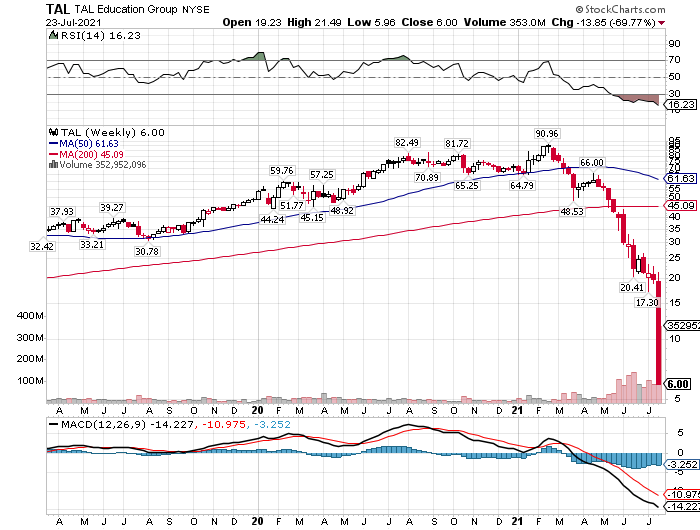
Task: Click the red -10.975 signal legend value
Action: tap(224, 425)
